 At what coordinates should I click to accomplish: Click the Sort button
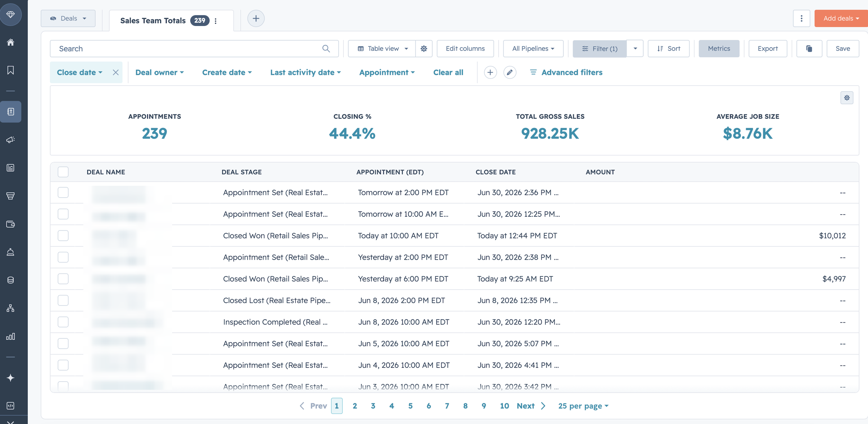point(669,49)
